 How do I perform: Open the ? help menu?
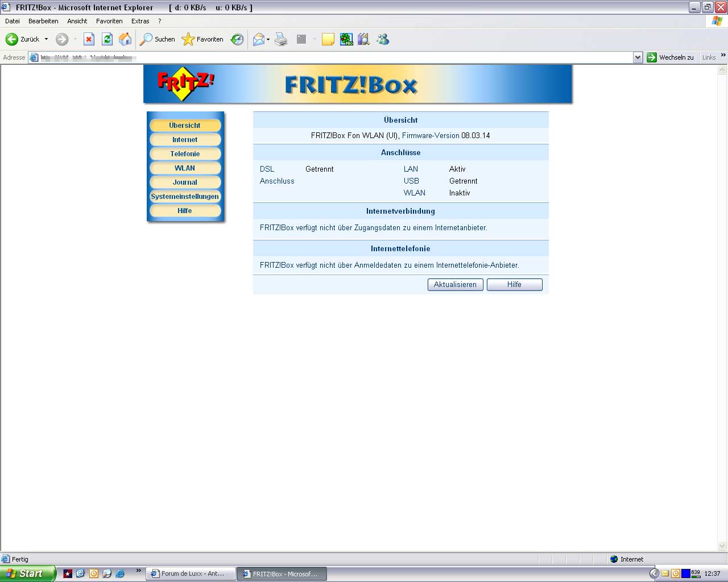160,21
